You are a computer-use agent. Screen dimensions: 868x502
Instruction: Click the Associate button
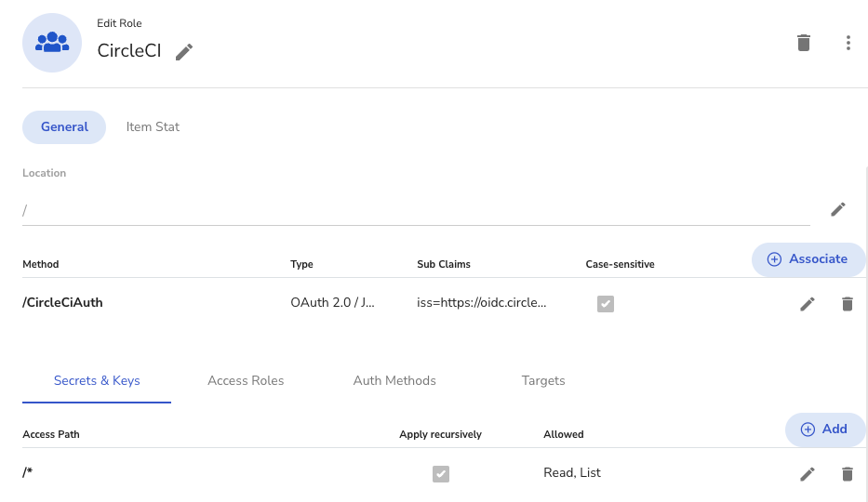click(808, 259)
